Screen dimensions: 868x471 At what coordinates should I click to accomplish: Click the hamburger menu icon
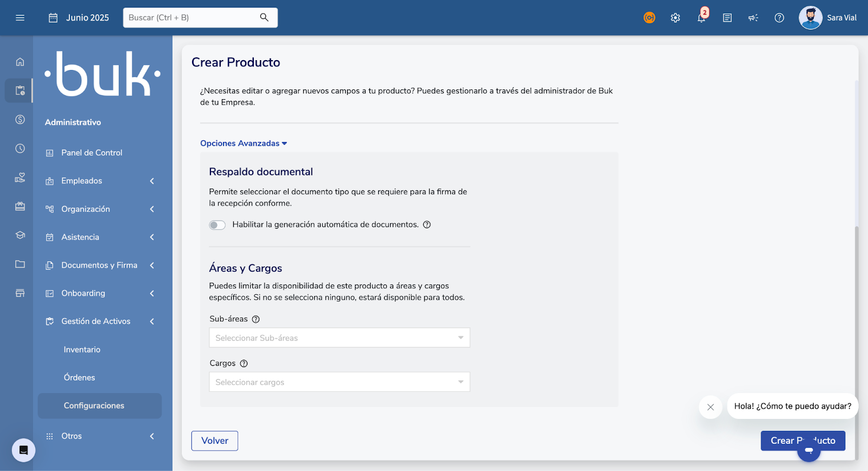click(20, 18)
